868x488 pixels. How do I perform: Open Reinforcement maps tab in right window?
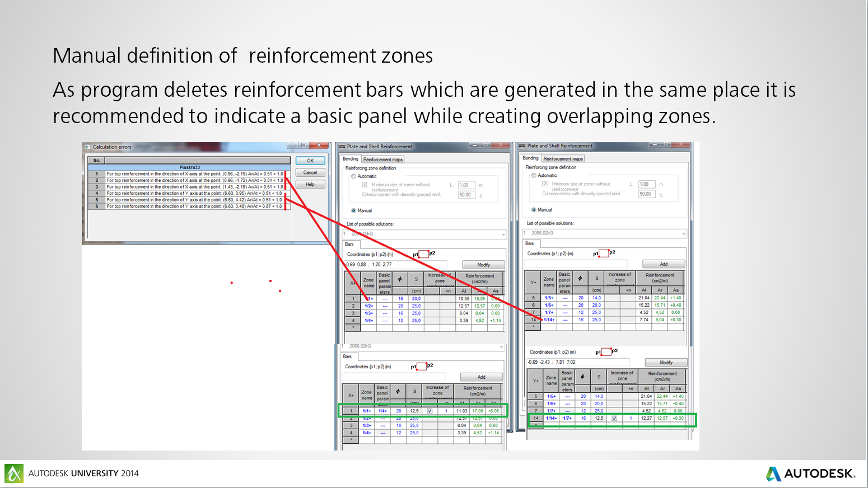pos(563,159)
